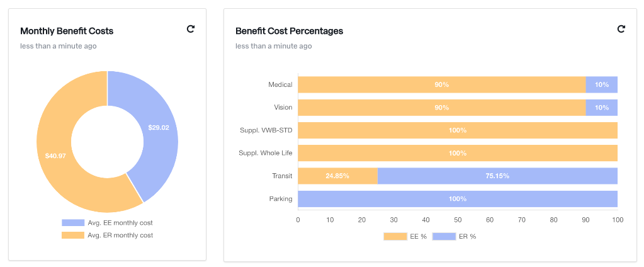Screen dimensions: 644x267
Task: Toggle Avg. EE monthly cost legend swatch
Action: pos(73,223)
